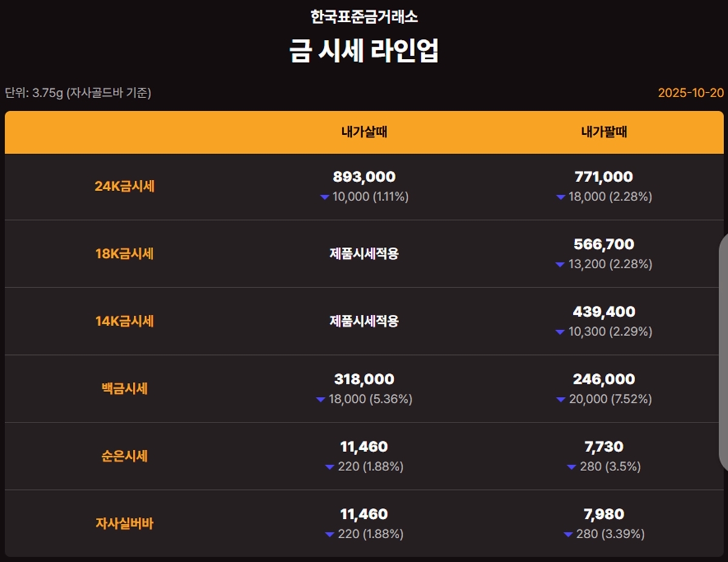This screenshot has height=562, width=728.
Task: Click the 내가팔때 column header
Action: point(604,132)
